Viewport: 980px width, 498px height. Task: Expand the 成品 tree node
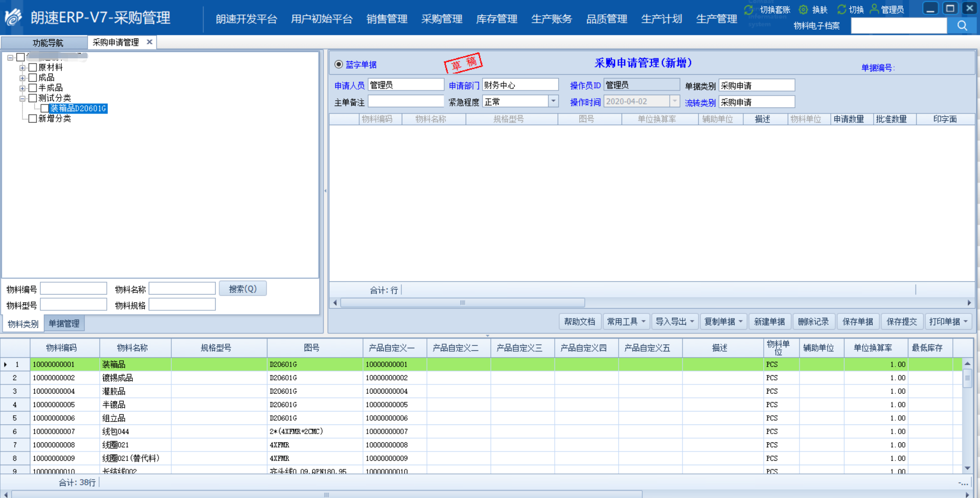point(22,78)
